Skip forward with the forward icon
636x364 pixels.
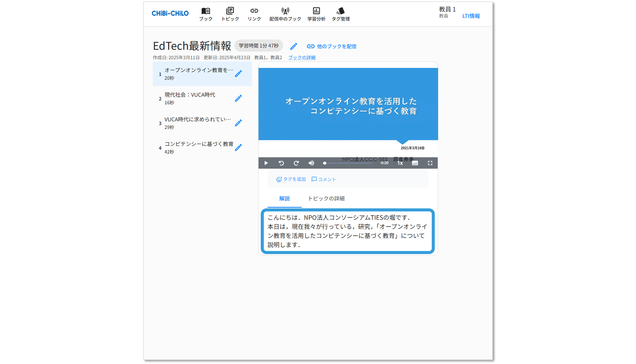[296, 163]
